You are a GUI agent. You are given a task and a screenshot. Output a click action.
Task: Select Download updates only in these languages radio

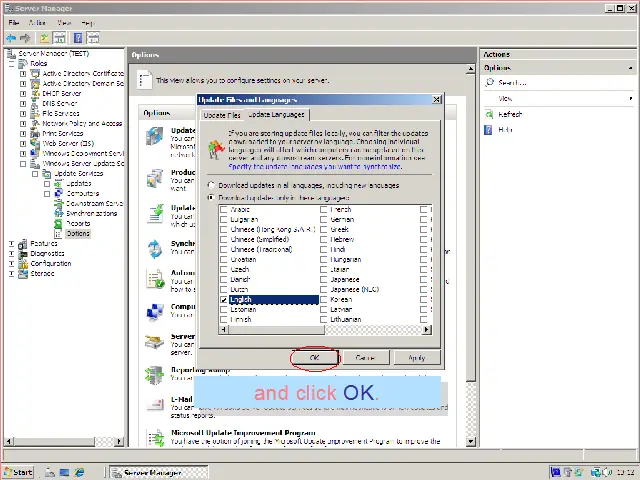pos(211,198)
